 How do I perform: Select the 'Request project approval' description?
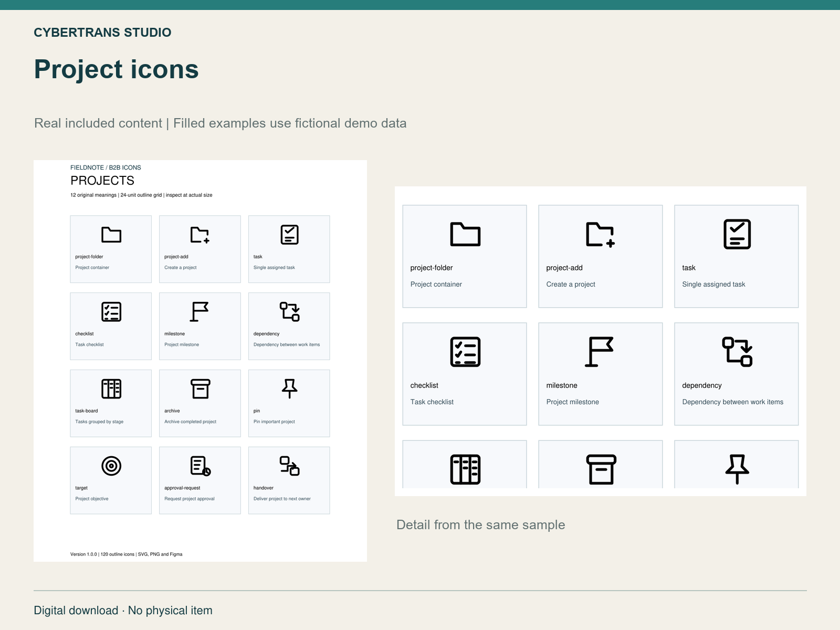(x=190, y=499)
